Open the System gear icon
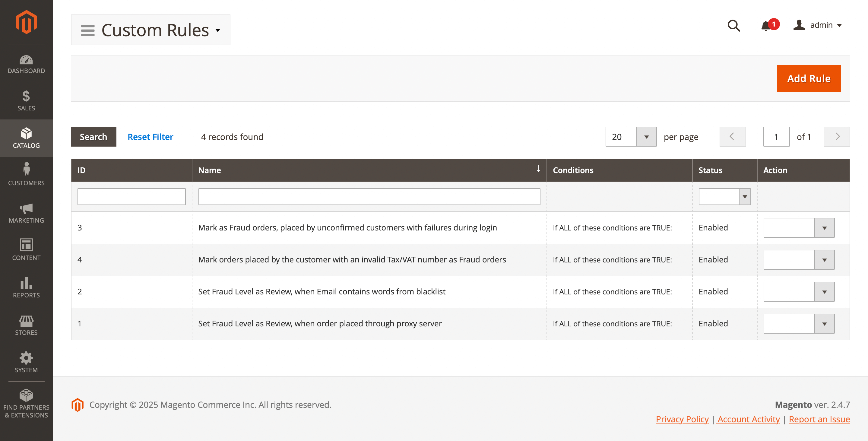Viewport: 868px width, 441px height. 26,362
